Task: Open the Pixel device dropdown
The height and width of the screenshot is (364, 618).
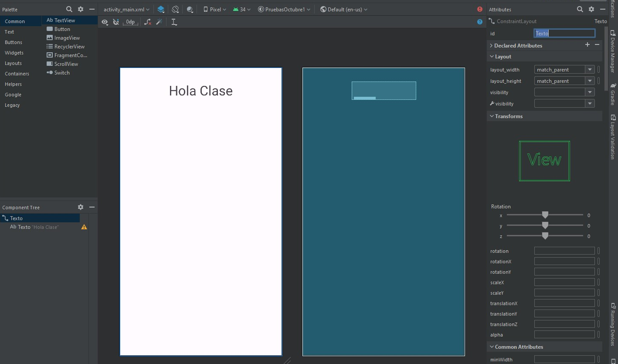Action: [x=215, y=9]
